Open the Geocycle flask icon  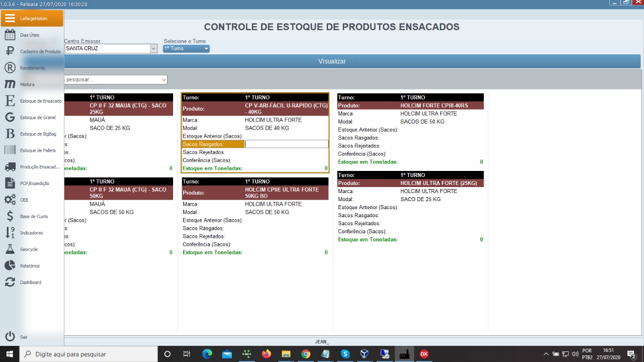pyautogui.click(x=10, y=249)
